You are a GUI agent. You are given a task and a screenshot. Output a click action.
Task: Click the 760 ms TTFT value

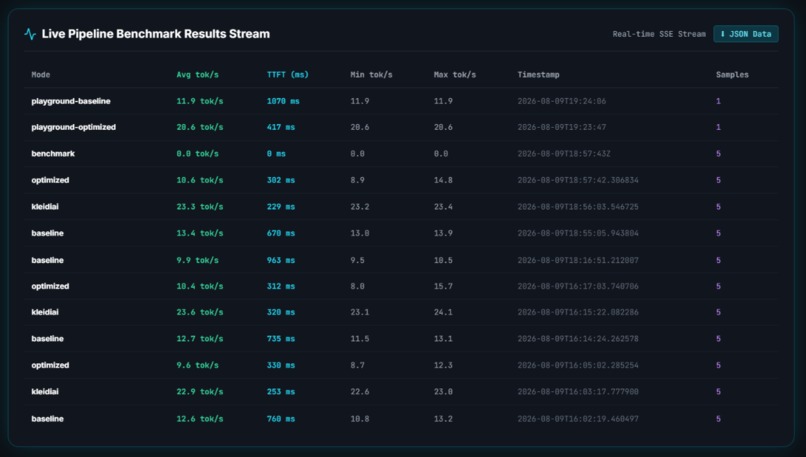(281, 418)
